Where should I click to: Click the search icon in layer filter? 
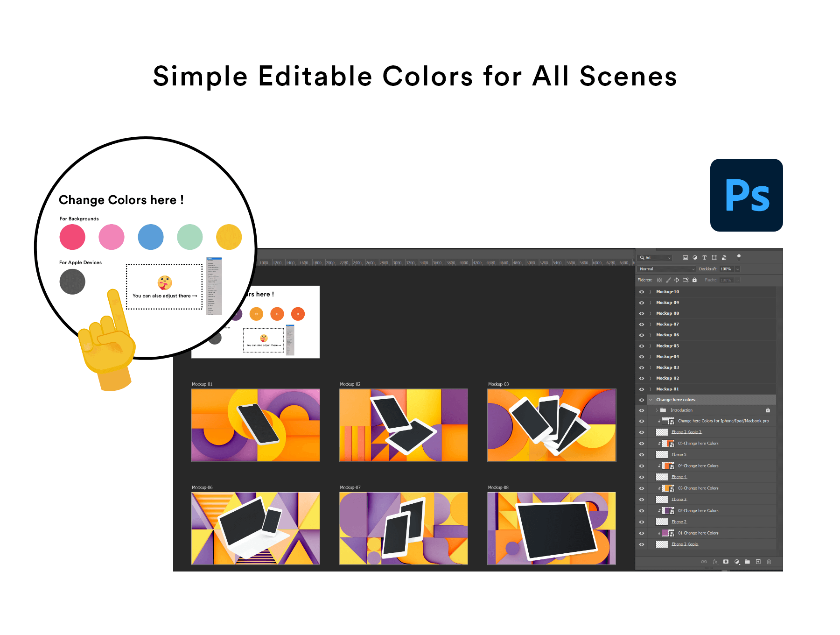click(642, 258)
